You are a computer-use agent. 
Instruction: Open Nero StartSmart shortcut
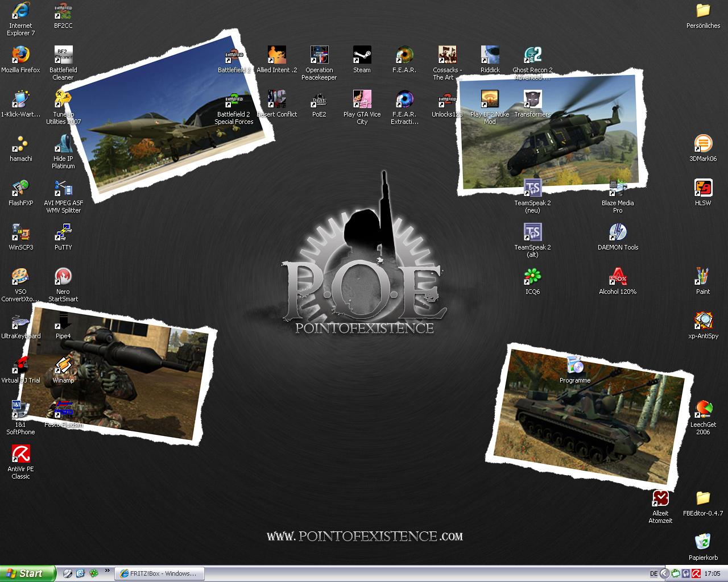pyautogui.click(x=63, y=277)
